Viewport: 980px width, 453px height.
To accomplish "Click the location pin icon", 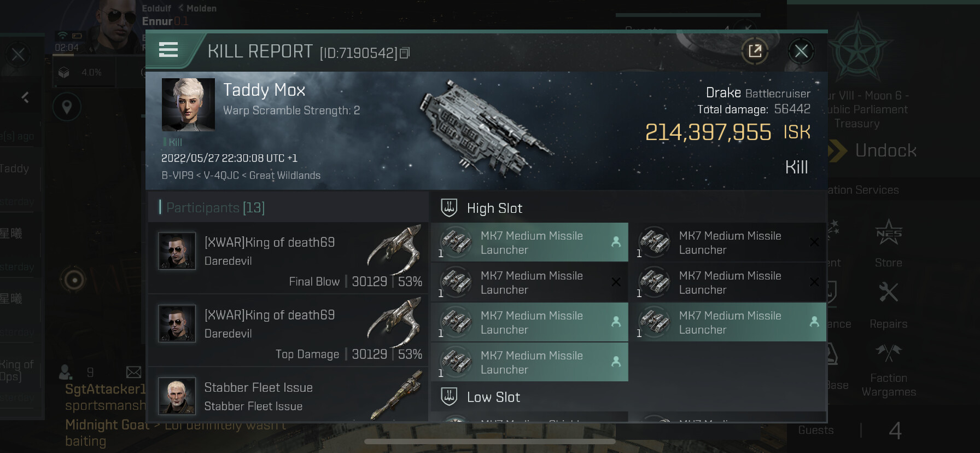I will pyautogui.click(x=67, y=107).
